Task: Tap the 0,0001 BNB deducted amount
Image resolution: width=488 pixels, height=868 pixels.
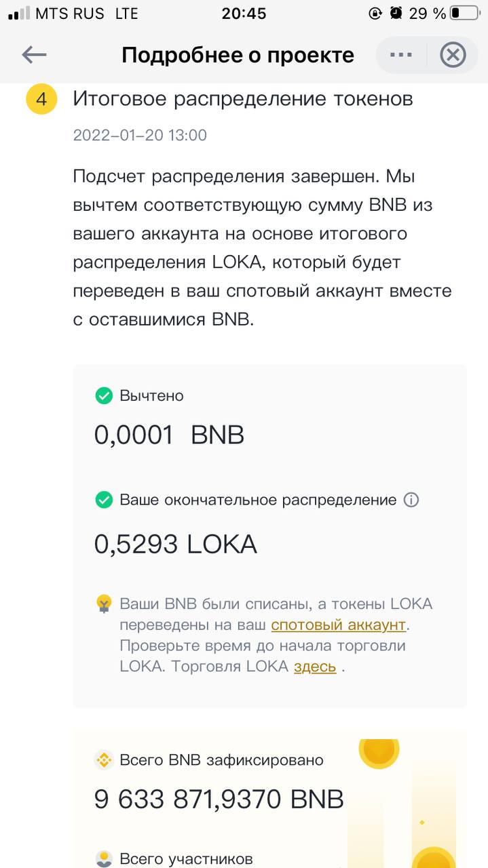Action: point(169,435)
